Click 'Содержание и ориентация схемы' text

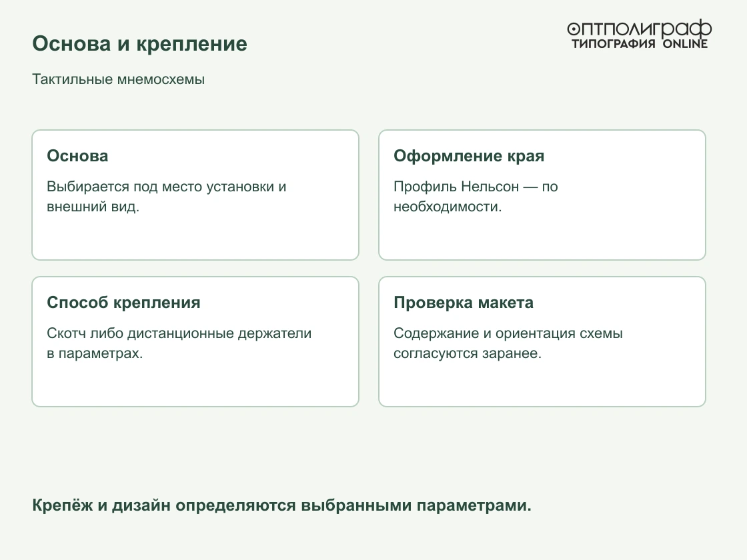tap(508, 343)
